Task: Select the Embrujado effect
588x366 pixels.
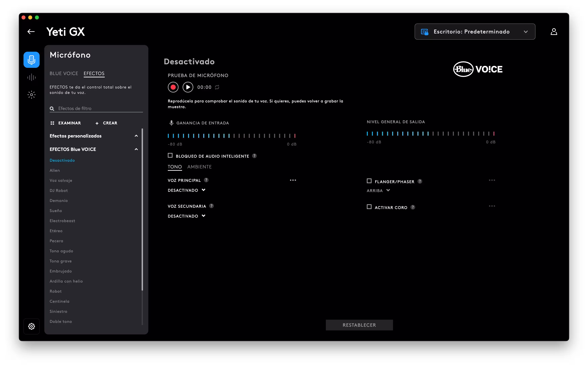Action: (x=61, y=271)
